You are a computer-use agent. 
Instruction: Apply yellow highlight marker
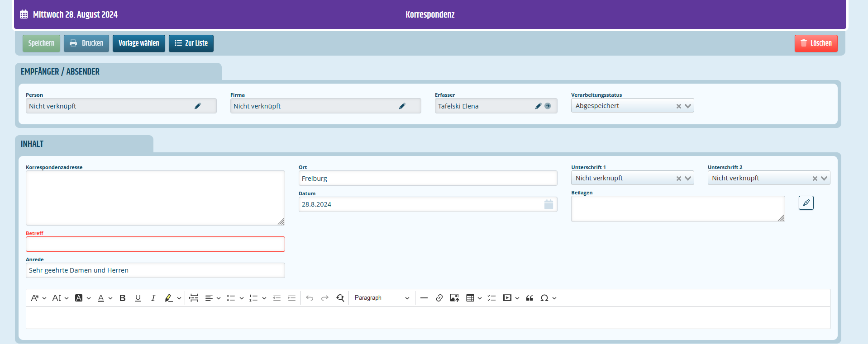(168, 298)
